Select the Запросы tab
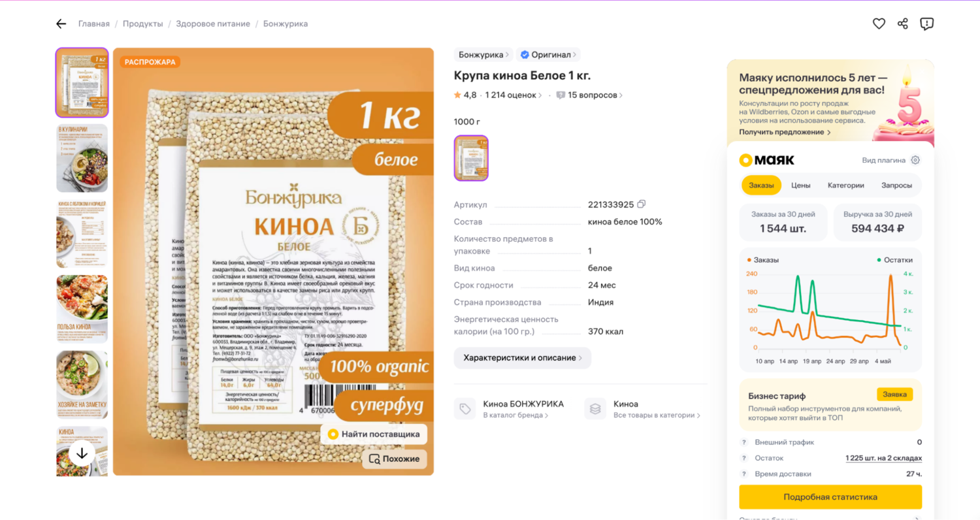980x520 pixels. point(896,186)
